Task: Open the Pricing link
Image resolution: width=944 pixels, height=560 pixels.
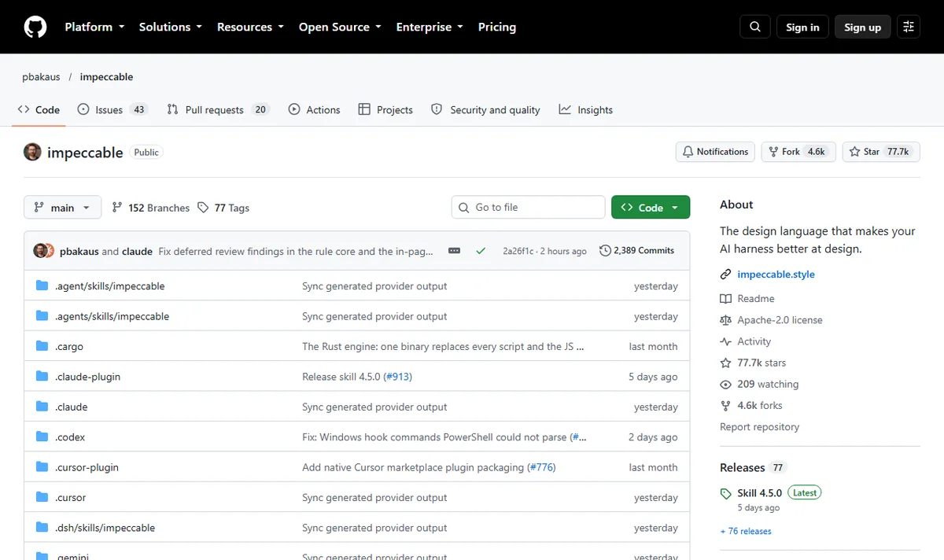Action: [497, 27]
